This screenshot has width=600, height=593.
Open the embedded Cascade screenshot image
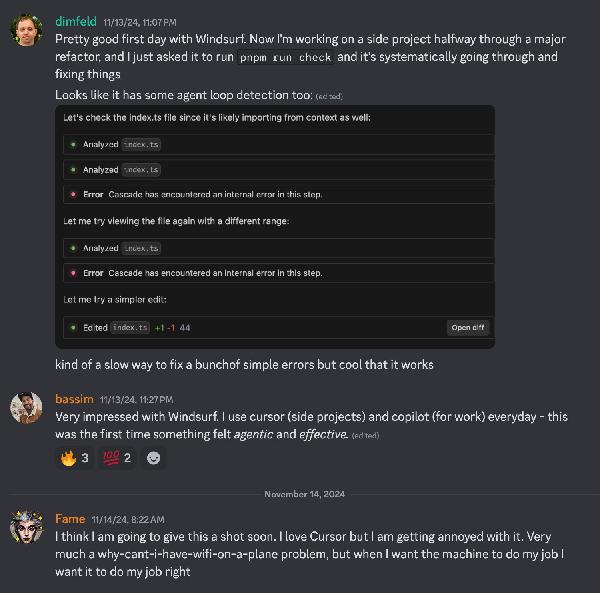click(x=275, y=226)
